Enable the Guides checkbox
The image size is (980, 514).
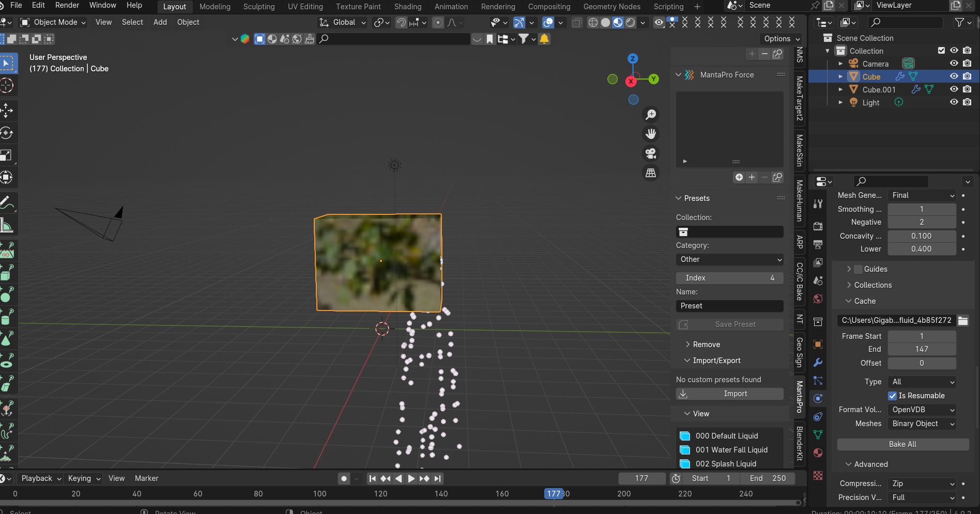coord(859,269)
